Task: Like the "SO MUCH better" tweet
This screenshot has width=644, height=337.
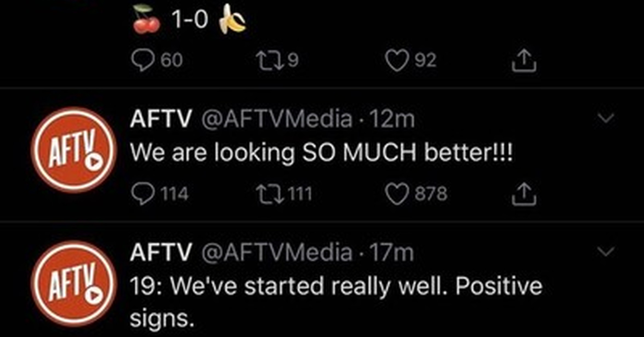Action: [x=397, y=194]
